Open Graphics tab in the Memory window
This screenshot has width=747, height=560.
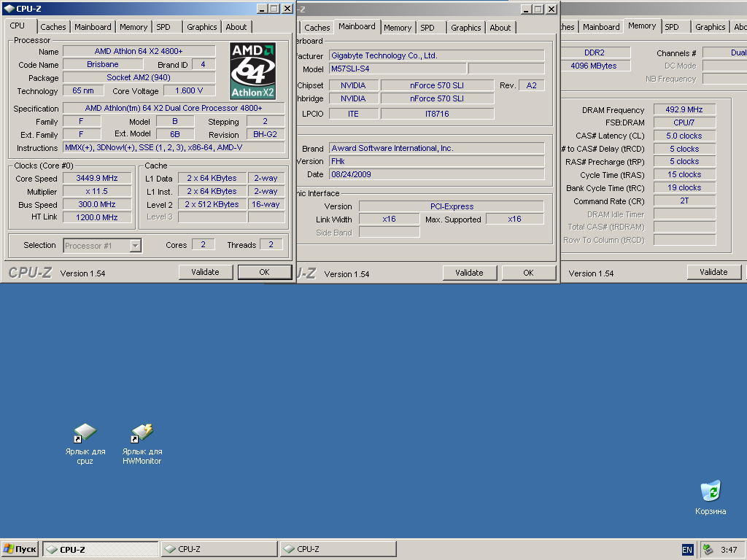tap(710, 27)
